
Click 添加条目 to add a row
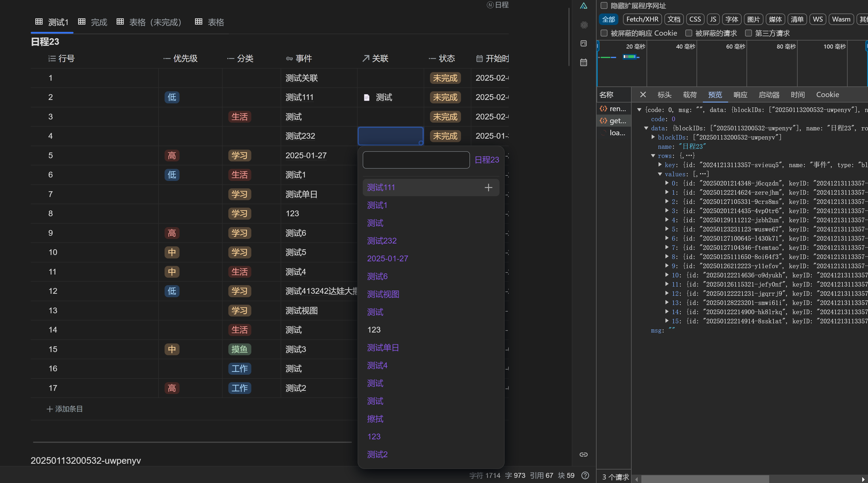(x=65, y=409)
